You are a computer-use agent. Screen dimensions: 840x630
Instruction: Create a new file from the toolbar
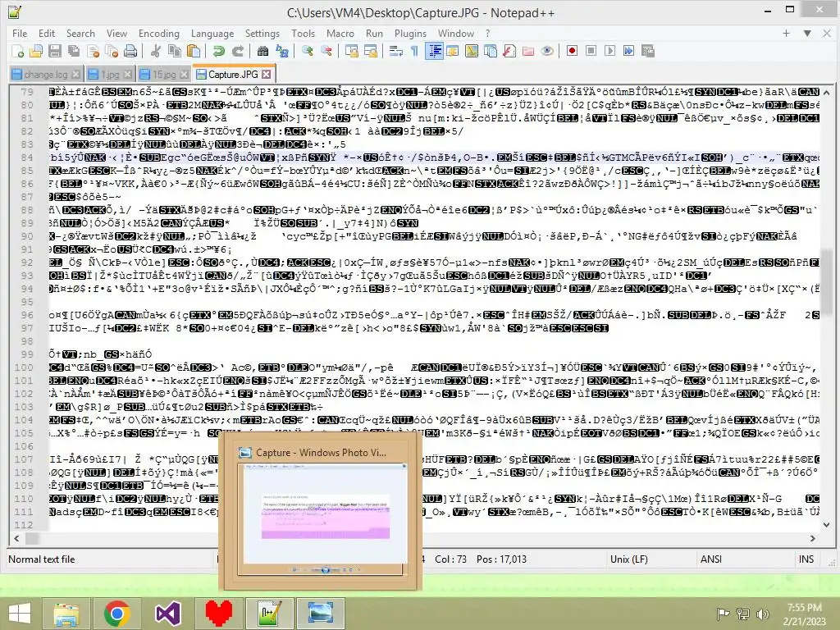18,52
